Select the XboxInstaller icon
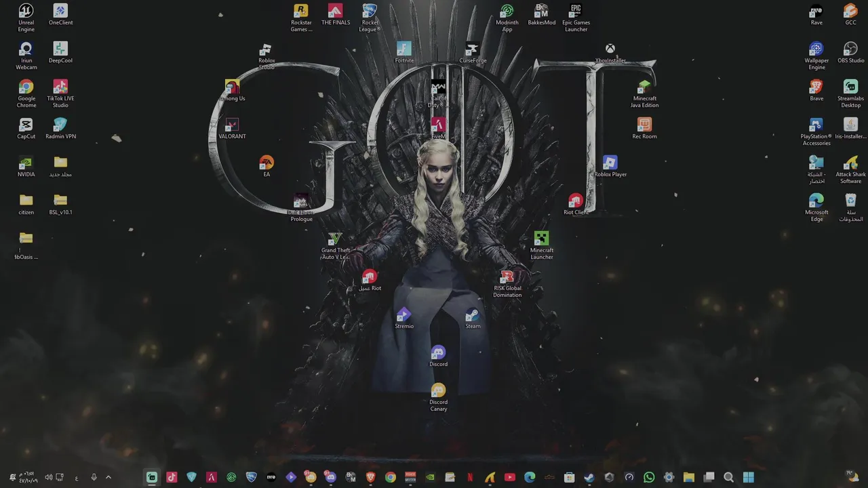Viewport: 868px width, 488px height. point(610,52)
